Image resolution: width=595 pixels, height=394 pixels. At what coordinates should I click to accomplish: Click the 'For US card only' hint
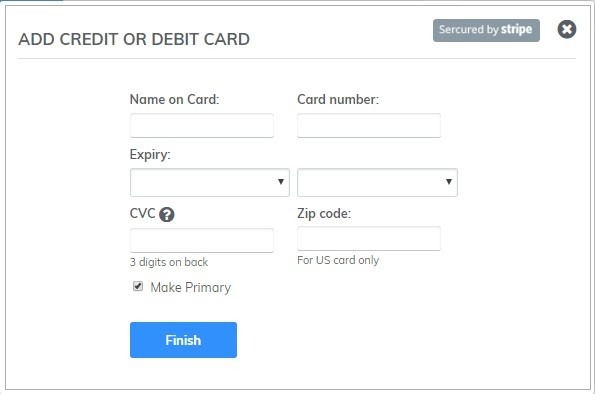pos(338,260)
